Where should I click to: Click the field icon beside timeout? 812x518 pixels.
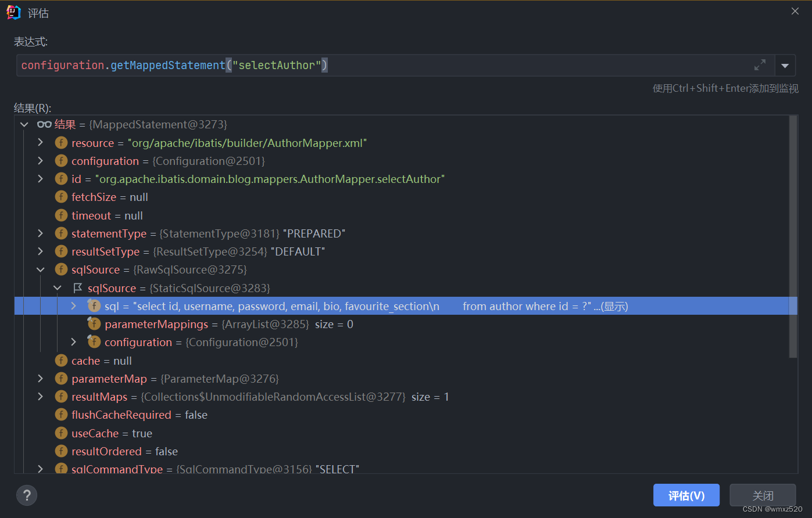pos(61,215)
